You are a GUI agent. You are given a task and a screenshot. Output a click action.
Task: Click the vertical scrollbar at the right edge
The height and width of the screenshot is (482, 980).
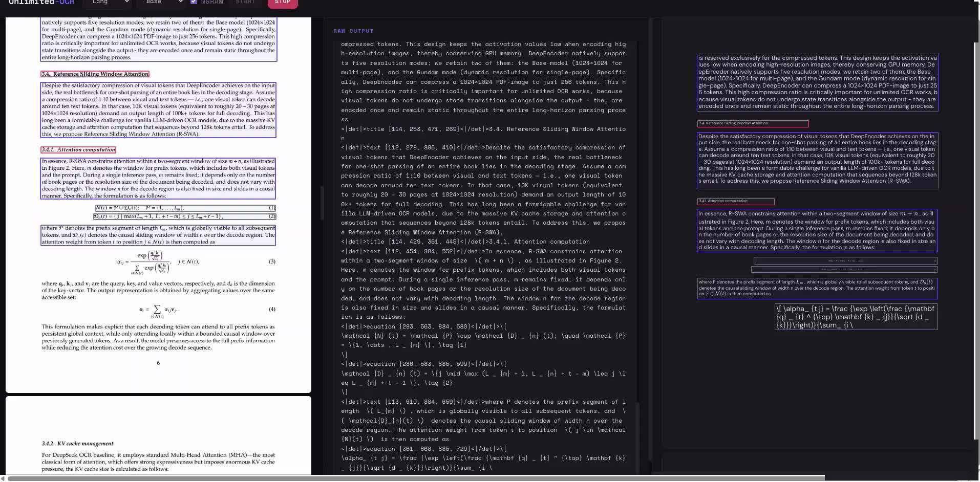tap(977, 240)
